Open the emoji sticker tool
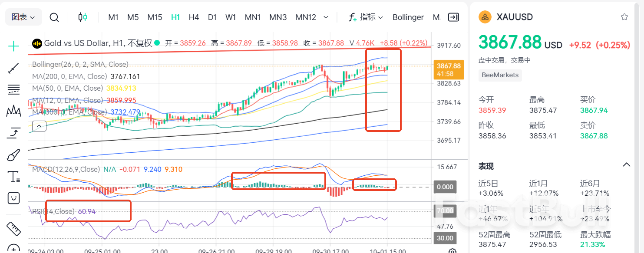 click(13, 198)
